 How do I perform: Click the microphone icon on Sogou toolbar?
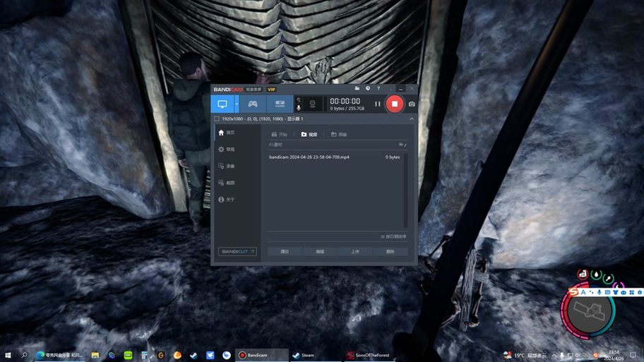(x=600, y=292)
